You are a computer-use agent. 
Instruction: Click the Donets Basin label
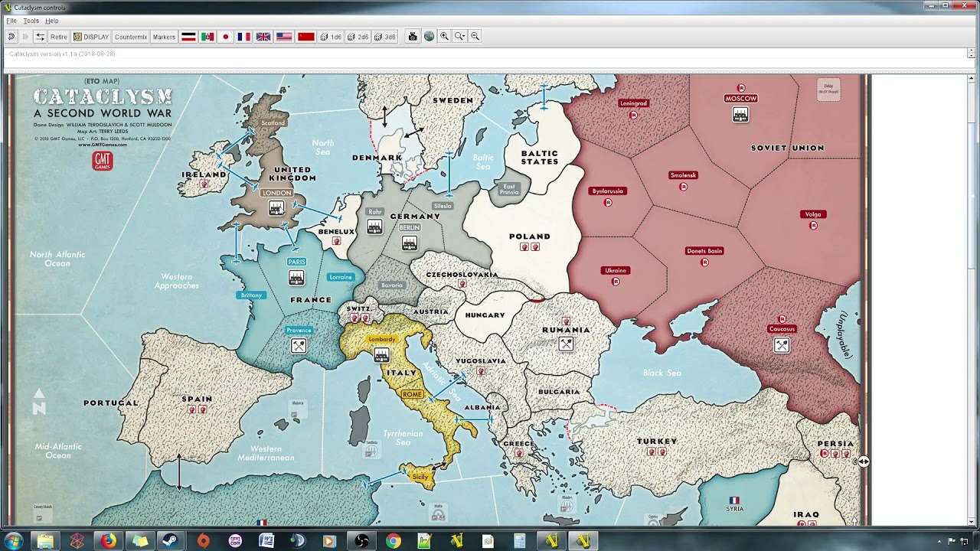click(x=704, y=250)
